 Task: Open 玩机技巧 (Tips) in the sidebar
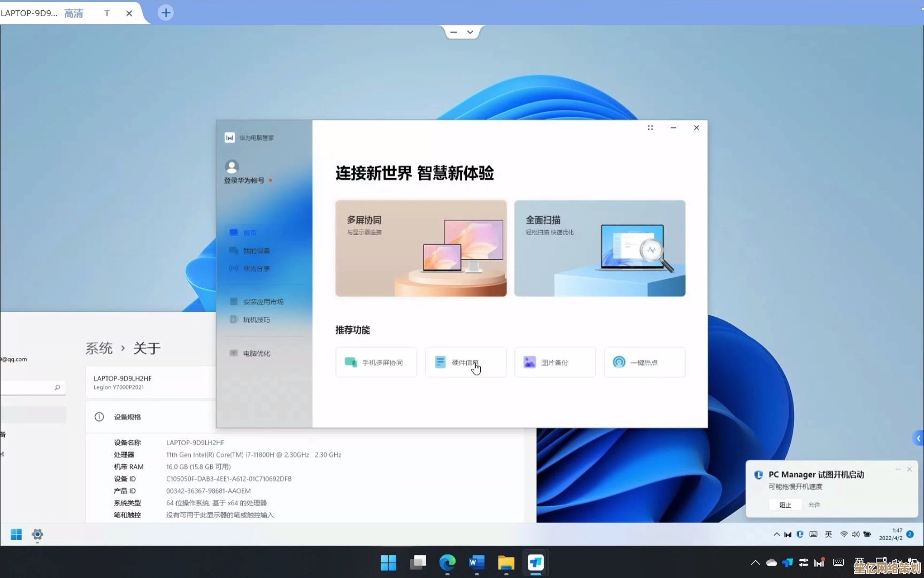point(256,320)
